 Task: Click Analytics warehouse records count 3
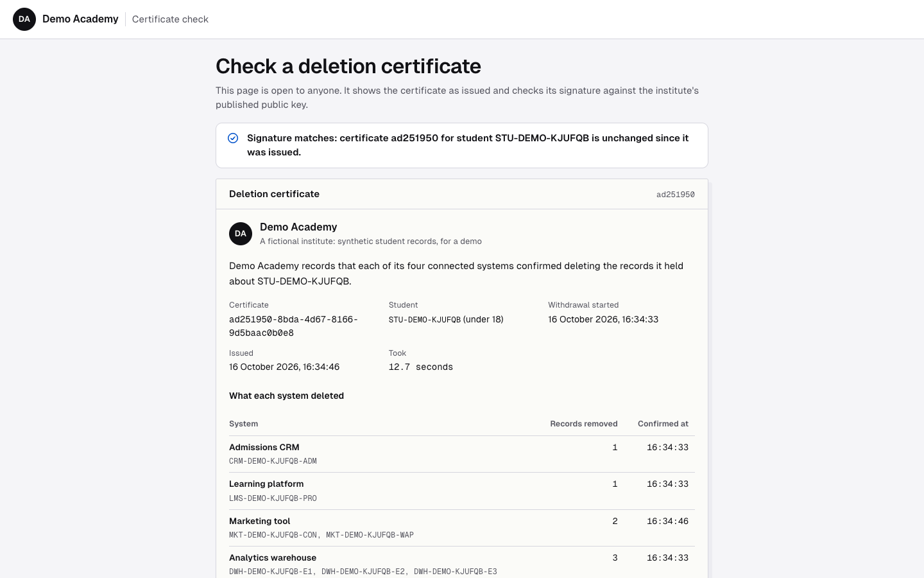[x=615, y=558]
